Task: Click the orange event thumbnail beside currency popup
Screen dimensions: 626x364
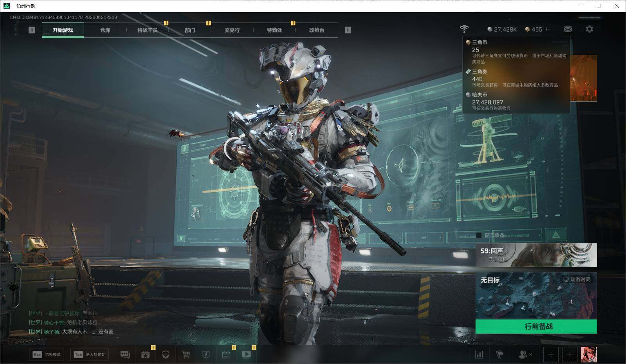Action: (x=584, y=78)
